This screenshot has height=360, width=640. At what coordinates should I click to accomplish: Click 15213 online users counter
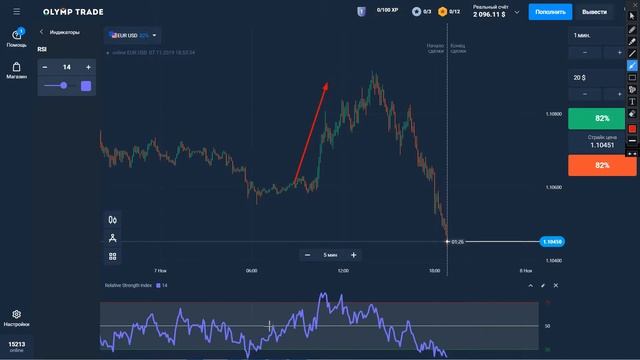(x=17, y=347)
